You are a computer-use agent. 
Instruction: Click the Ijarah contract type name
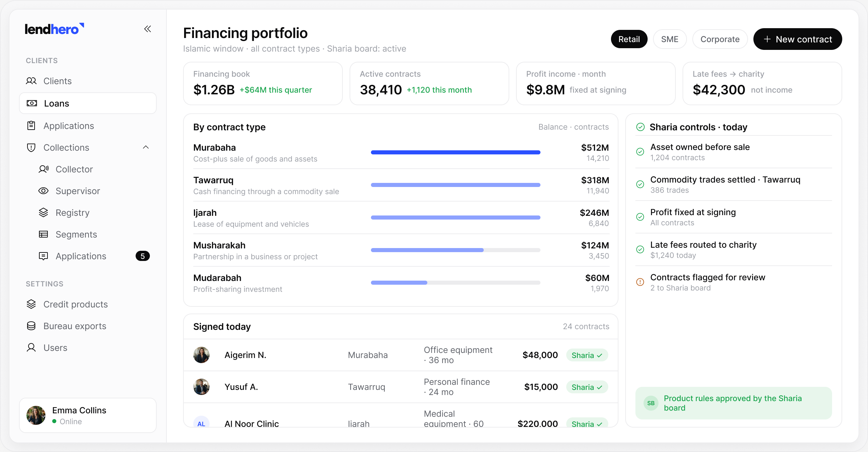coord(205,213)
